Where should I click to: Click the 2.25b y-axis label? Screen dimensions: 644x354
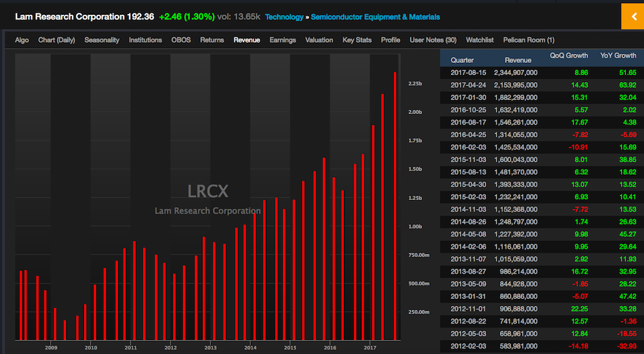415,83
